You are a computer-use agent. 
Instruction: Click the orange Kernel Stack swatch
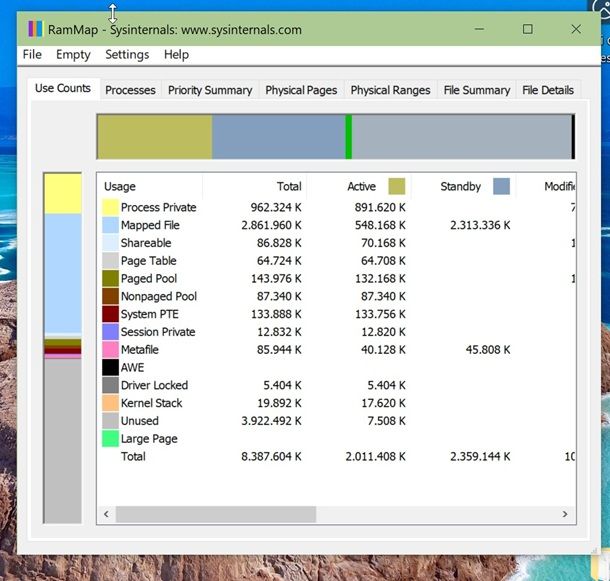110,403
